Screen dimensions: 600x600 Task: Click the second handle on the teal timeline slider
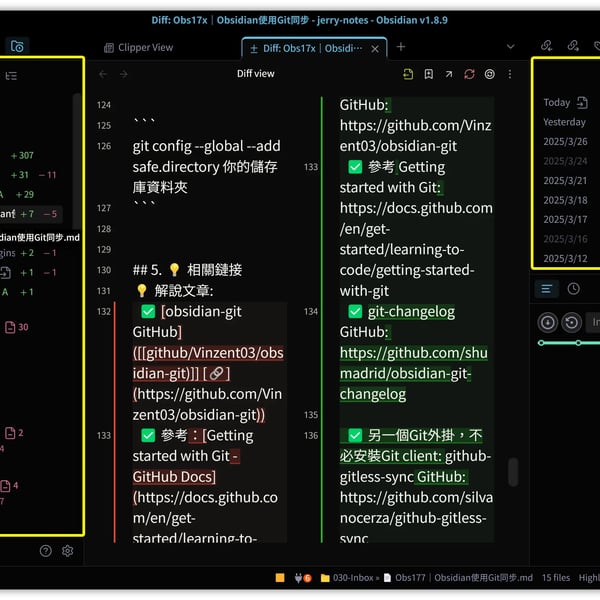[x=578, y=343]
